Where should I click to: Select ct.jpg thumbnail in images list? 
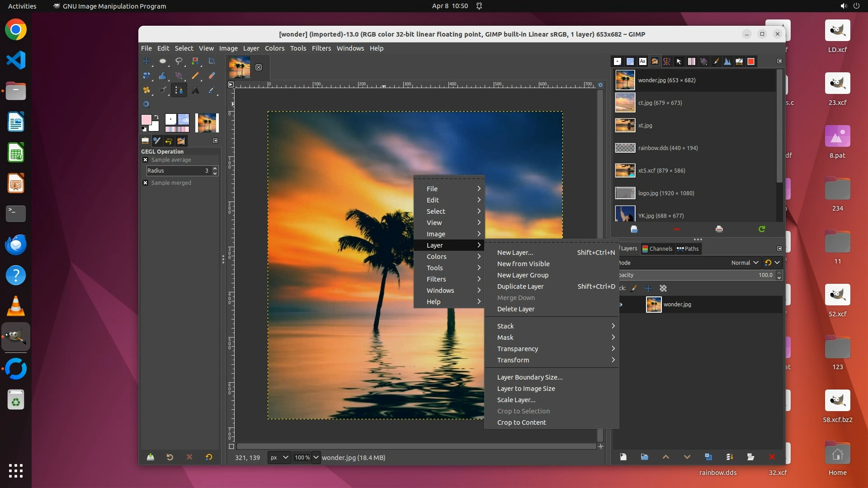[x=625, y=103]
